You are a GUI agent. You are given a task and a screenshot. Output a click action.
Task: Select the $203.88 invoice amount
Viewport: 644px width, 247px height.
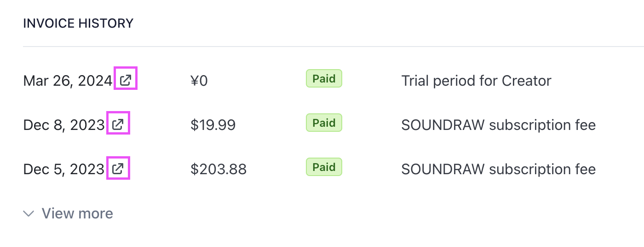(218, 169)
